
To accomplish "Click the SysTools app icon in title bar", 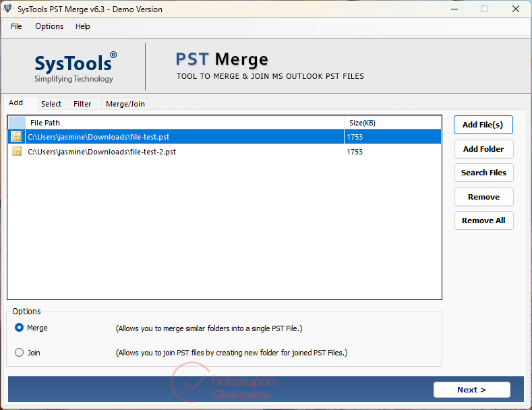I will [8, 9].
